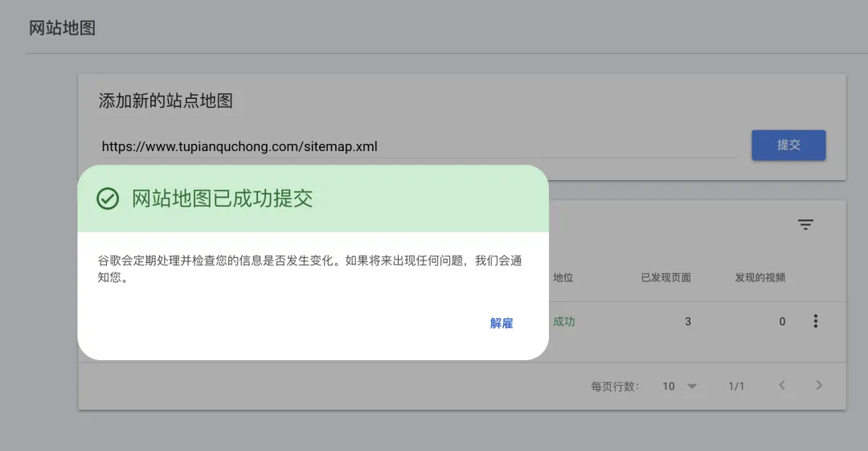Click the 添加新的站点地图 heading
Viewport: 868px width, 451px height.
point(166,100)
